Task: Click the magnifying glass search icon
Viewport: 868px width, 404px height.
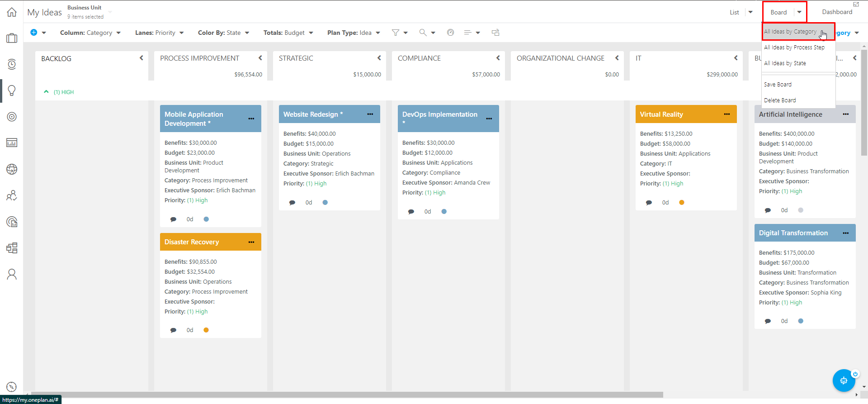Action: pos(423,33)
